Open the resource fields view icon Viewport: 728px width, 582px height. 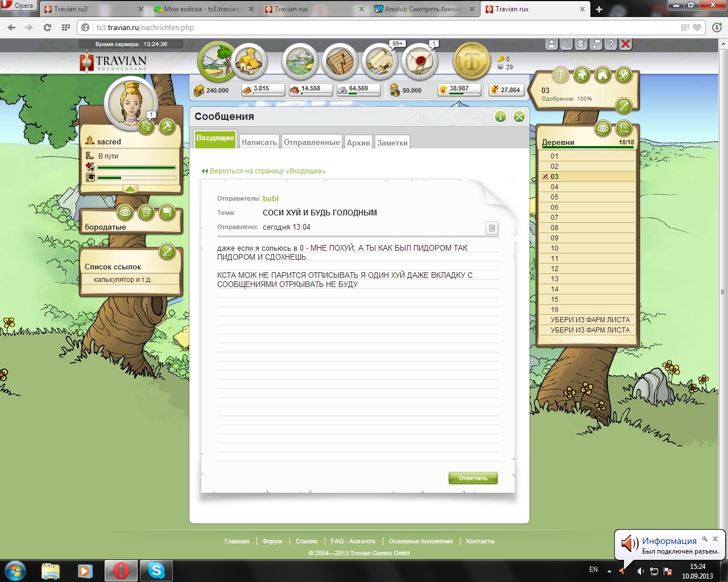coord(217,61)
